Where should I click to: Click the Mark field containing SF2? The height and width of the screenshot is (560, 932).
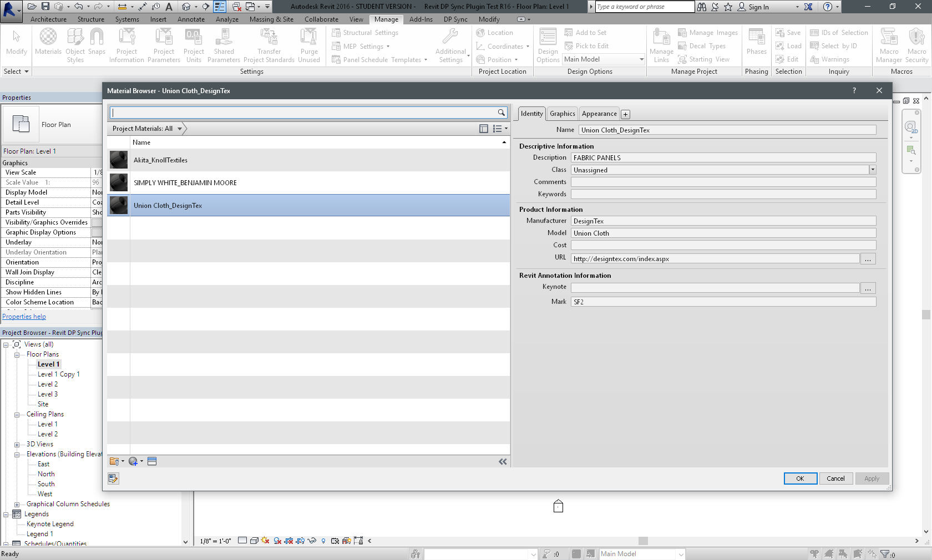click(x=723, y=302)
